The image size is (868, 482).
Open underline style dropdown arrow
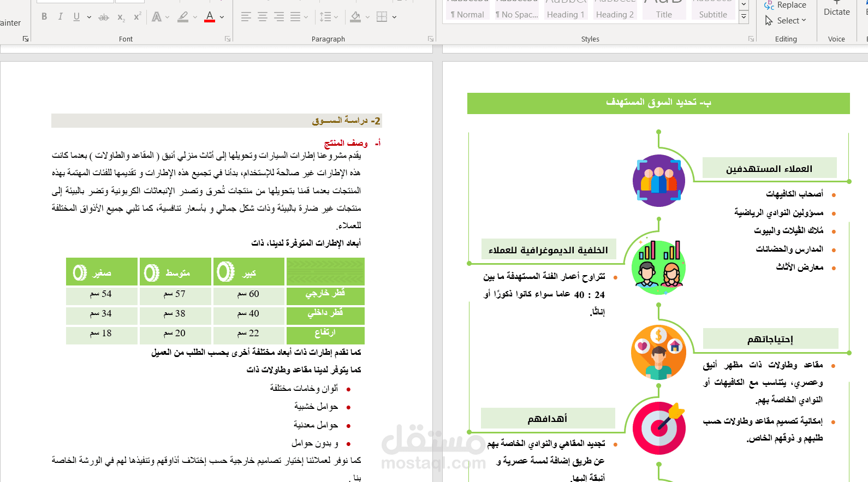[89, 17]
